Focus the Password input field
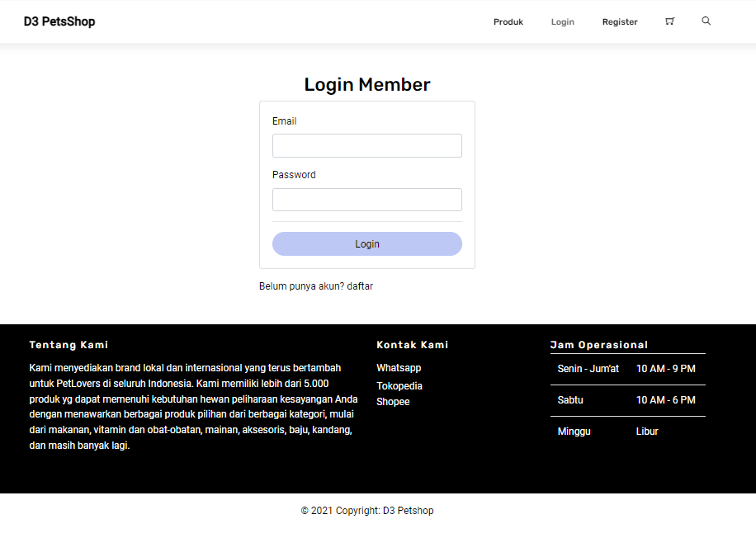The image size is (756, 538). (x=366, y=199)
